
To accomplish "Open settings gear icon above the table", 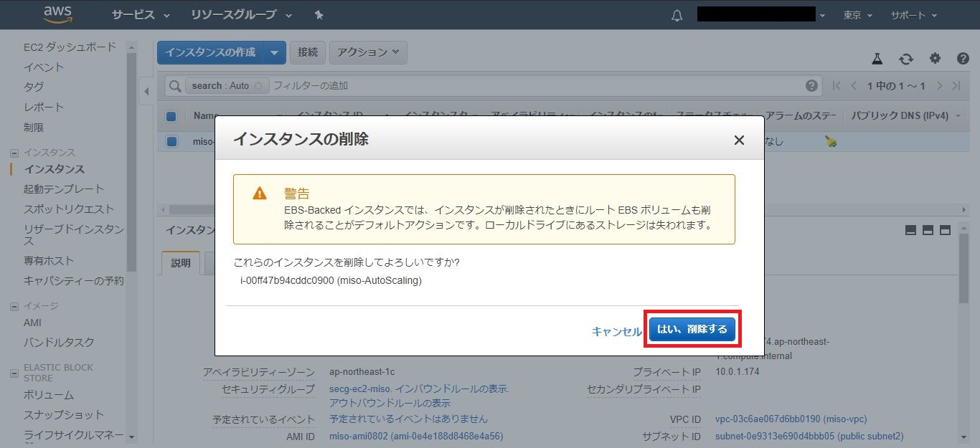I will tap(935, 59).
